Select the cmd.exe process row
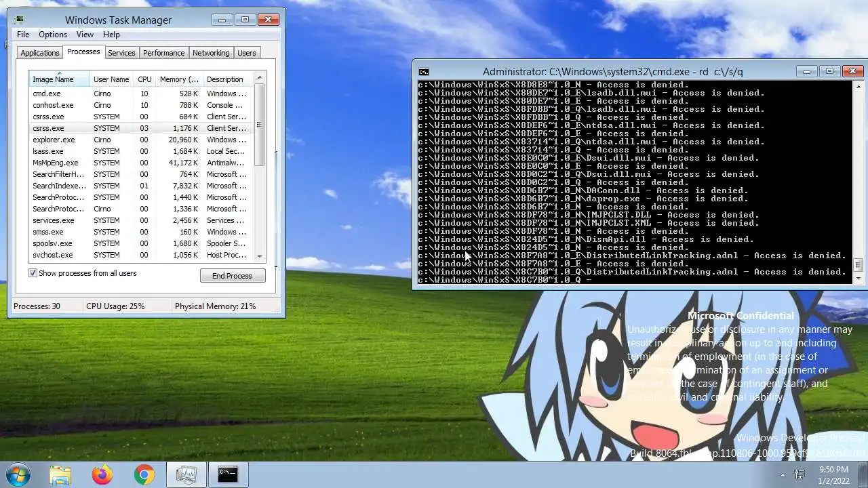This screenshot has height=488, width=868. [x=140, y=94]
